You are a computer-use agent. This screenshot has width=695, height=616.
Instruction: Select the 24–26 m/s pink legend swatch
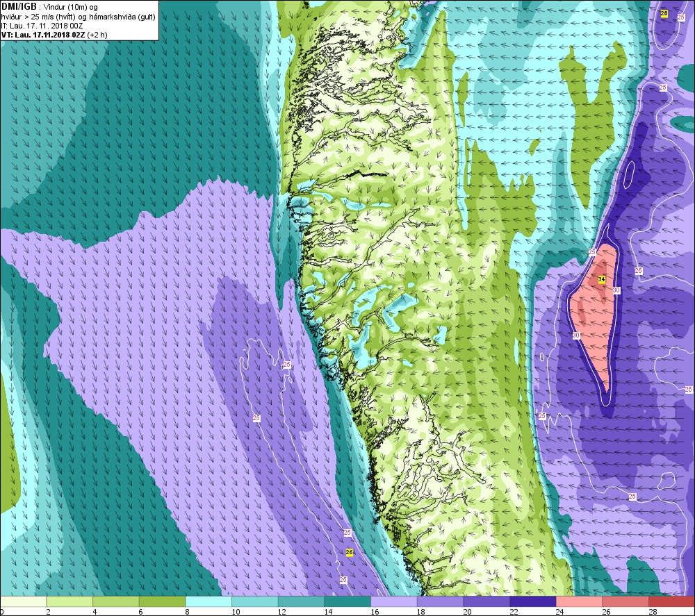pos(579,601)
